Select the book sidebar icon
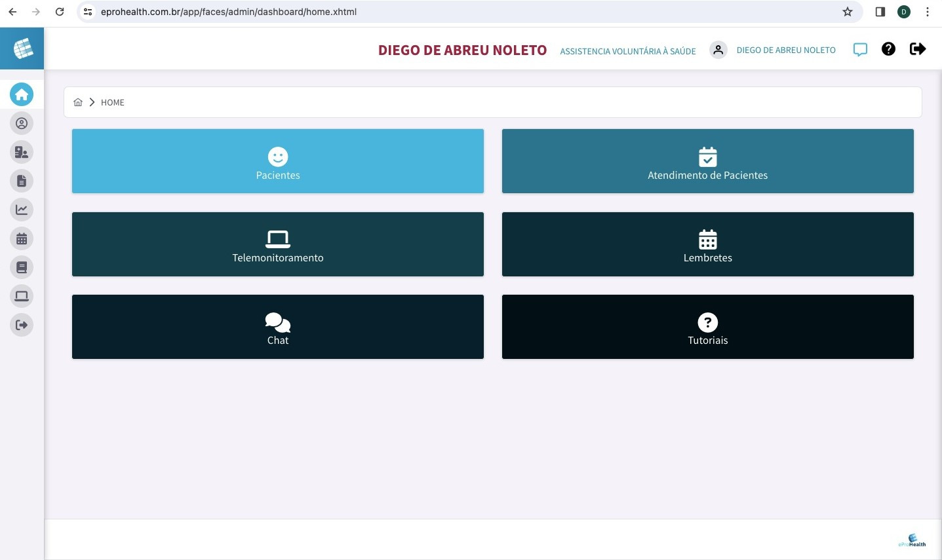Image resolution: width=942 pixels, height=560 pixels. pos(22,267)
